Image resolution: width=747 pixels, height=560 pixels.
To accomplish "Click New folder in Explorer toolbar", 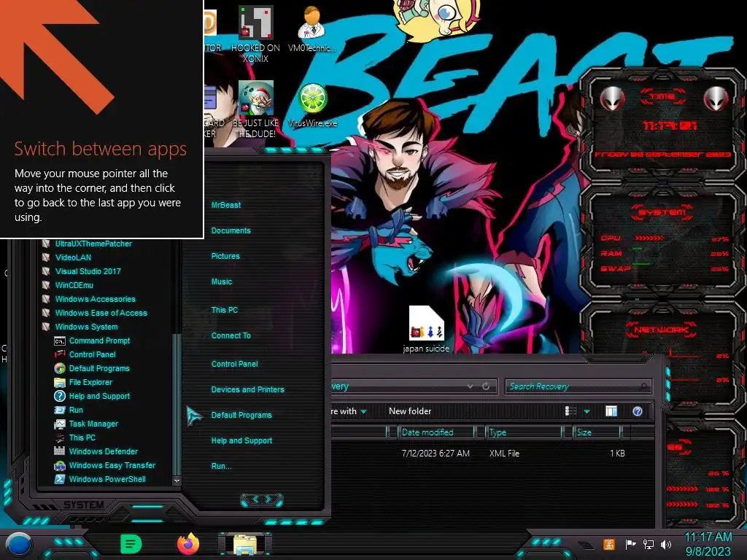I will (x=410, y=411).
